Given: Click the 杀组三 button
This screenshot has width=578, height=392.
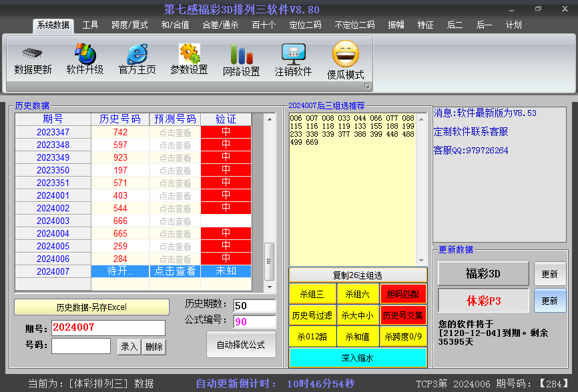Looking at the screenshot, I should click(x=312, y=294).
